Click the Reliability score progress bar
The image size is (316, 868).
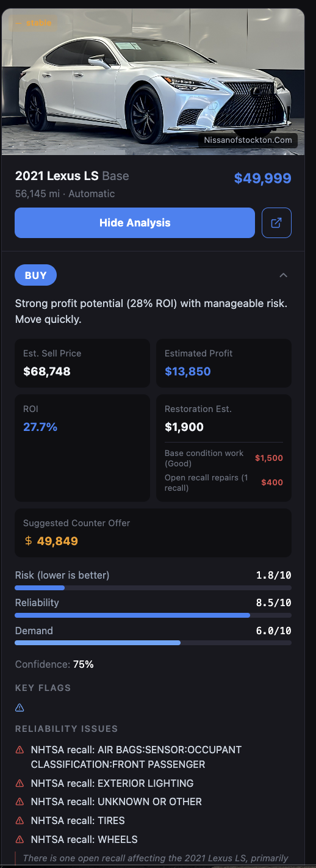(x=153, y=615)
